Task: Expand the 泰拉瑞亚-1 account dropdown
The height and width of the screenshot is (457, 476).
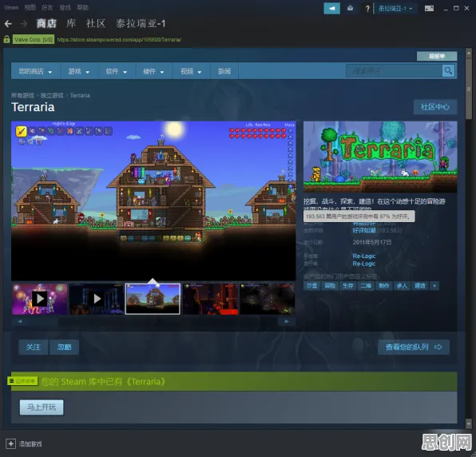Action: pos(395,9)
